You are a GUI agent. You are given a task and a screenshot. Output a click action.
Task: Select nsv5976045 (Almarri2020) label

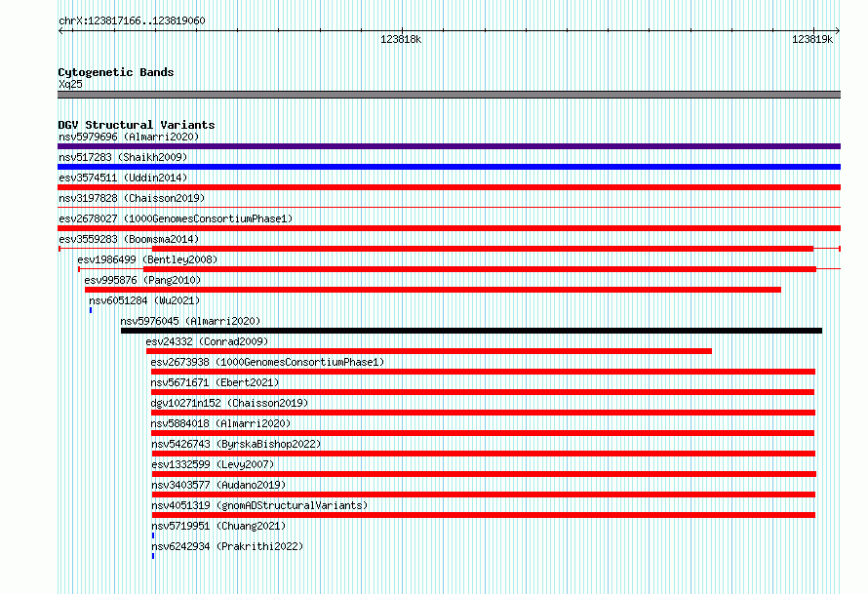[190, 321]
